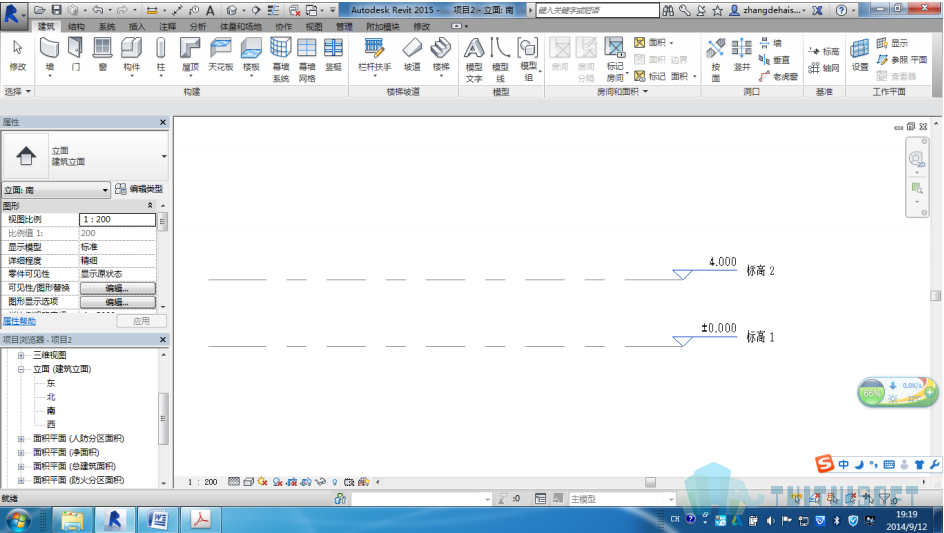This screenshot has height=533, width=944.
Task: Select the 模型文字 model text tool
Action: 474,59
